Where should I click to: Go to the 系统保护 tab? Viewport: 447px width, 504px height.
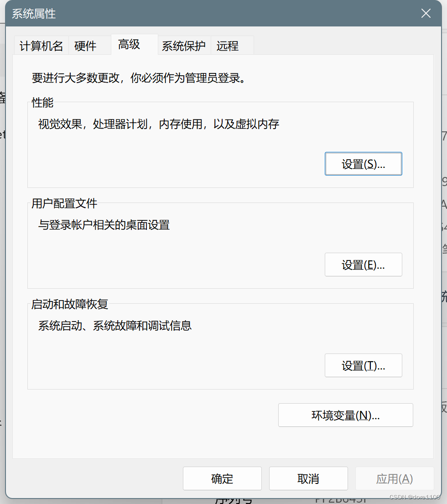[184, 46]
